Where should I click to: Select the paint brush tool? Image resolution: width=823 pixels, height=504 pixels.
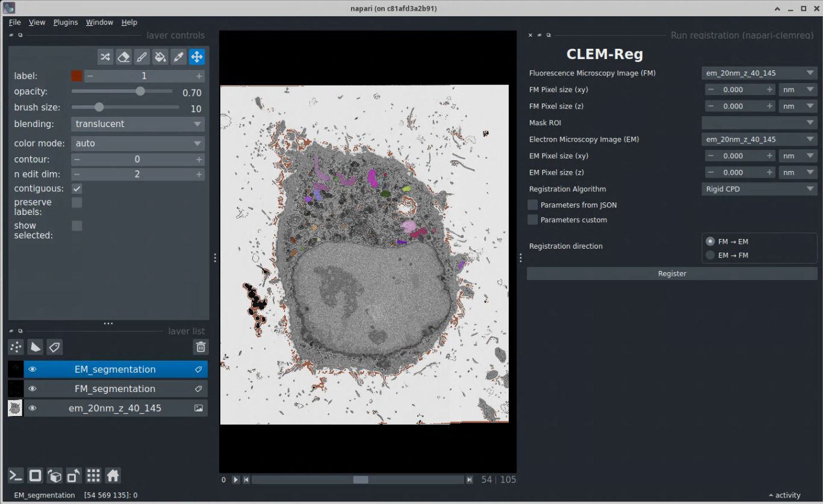141,57
